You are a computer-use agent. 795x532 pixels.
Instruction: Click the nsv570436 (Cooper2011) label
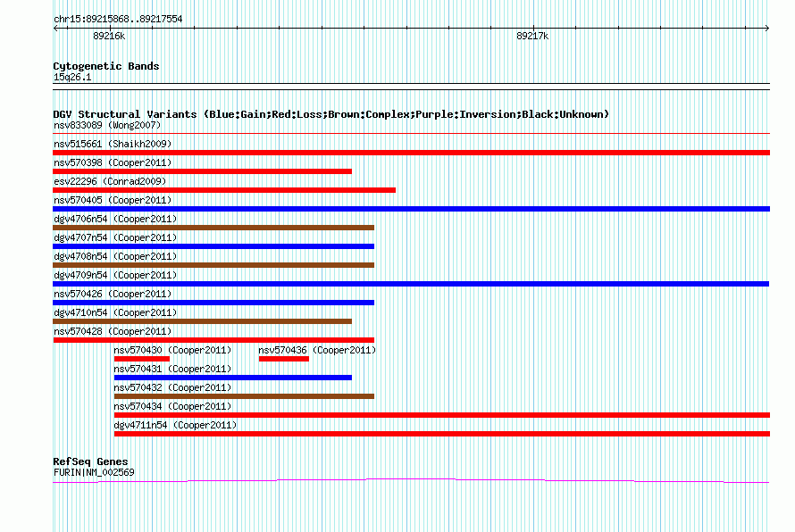(317, 350)
